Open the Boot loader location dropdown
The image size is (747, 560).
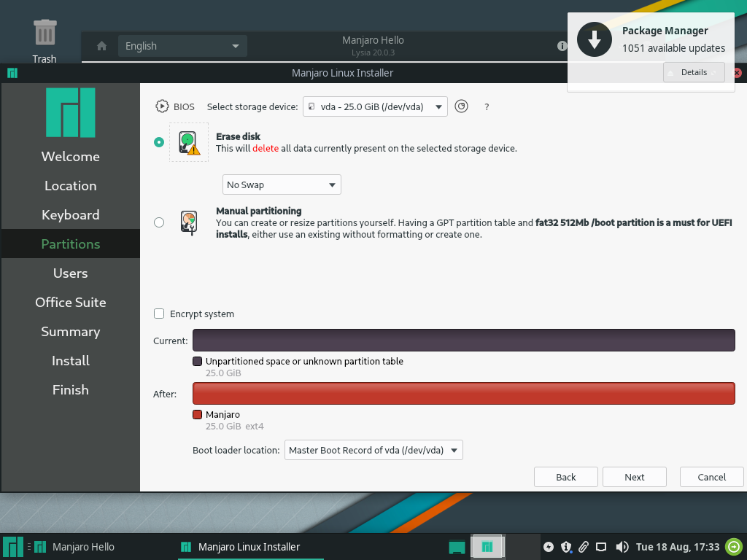373,450
